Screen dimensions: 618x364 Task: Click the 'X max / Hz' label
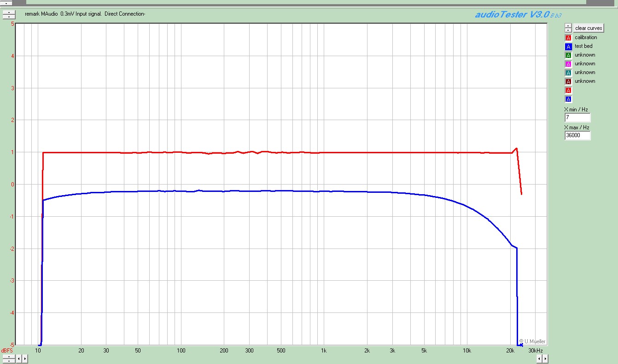coord(577,127)
